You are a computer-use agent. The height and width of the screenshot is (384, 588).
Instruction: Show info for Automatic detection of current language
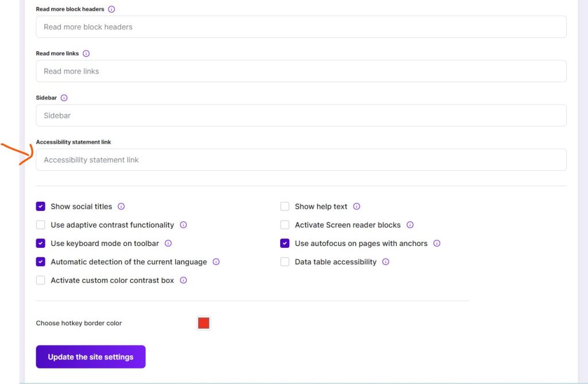click(x=216, y=262)
